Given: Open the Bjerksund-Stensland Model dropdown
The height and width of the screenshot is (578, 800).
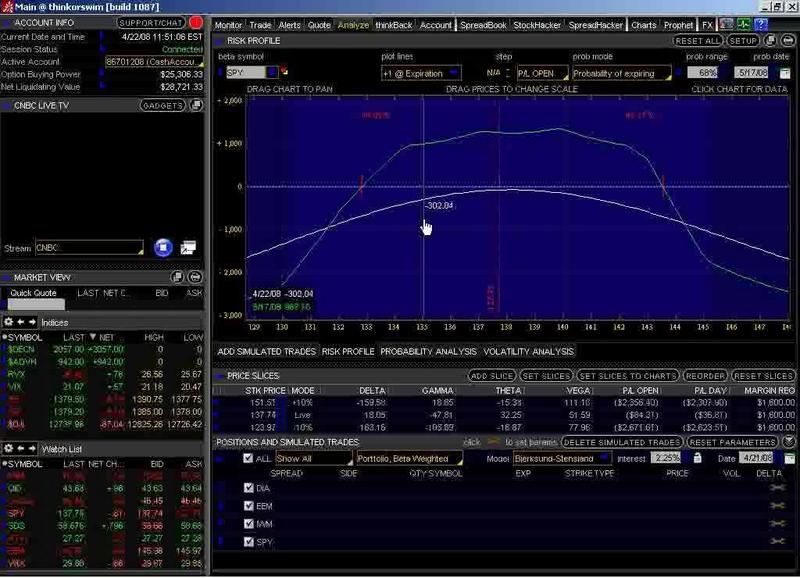Looking at the screenshot, I should pyautogui.click(x=562, y=458).
